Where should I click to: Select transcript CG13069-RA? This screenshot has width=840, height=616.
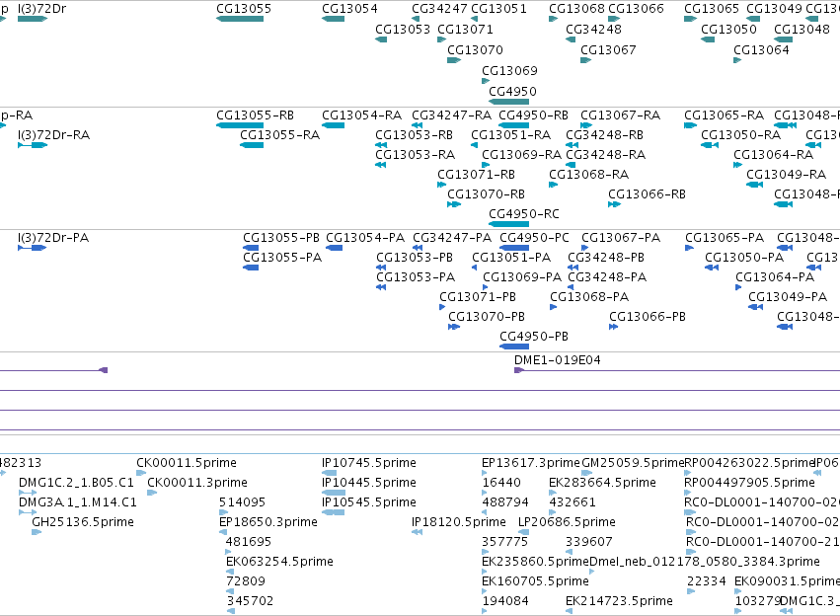486,165
